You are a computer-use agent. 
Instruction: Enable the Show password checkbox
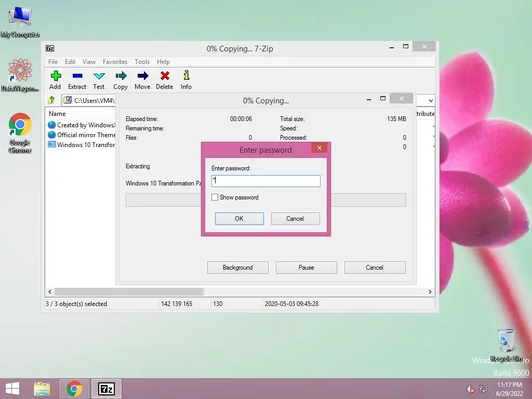[215, 197]
